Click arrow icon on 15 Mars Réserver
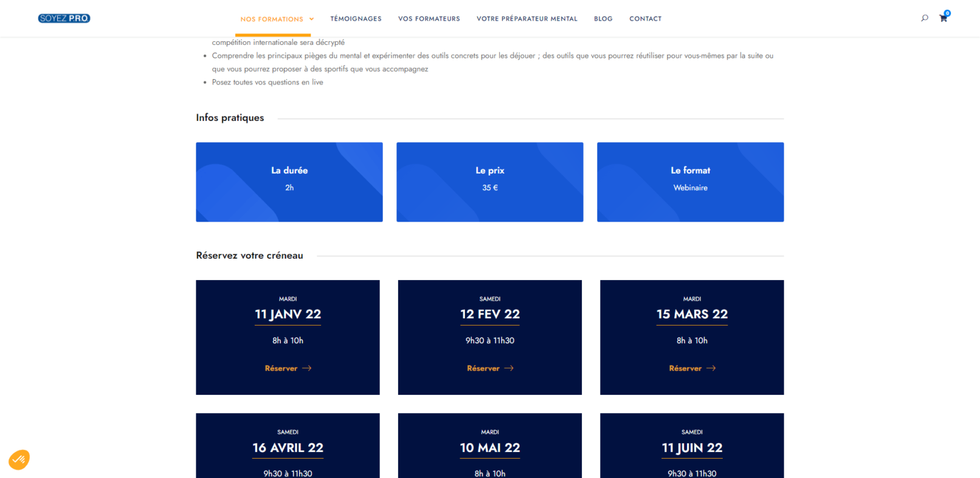 tap(711, 368)
